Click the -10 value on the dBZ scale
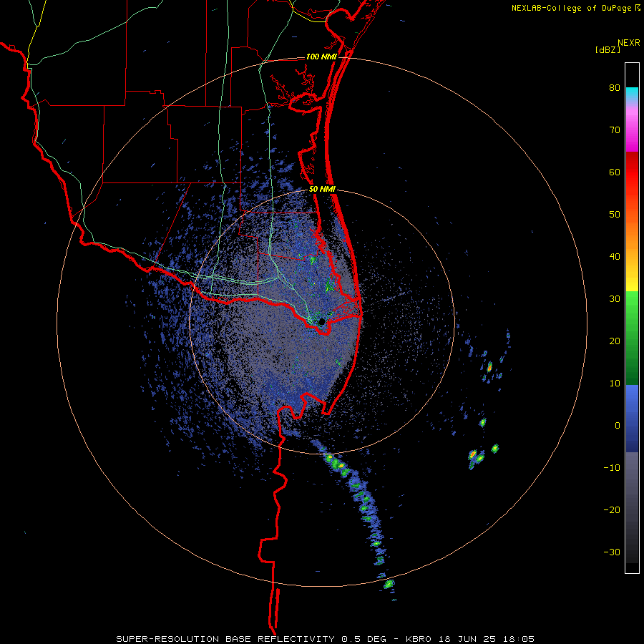This screenshot has height=644, width=644. click(x=612, y=468)
